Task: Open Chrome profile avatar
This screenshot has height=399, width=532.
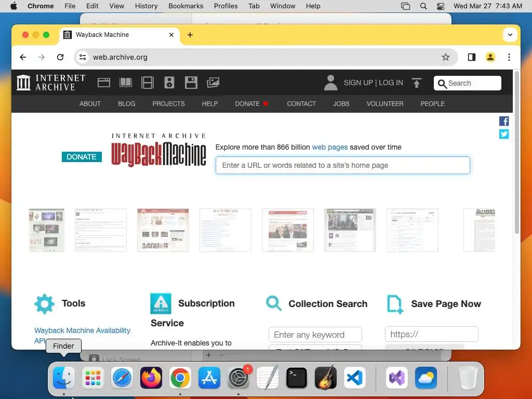Action: coord(490,57)
